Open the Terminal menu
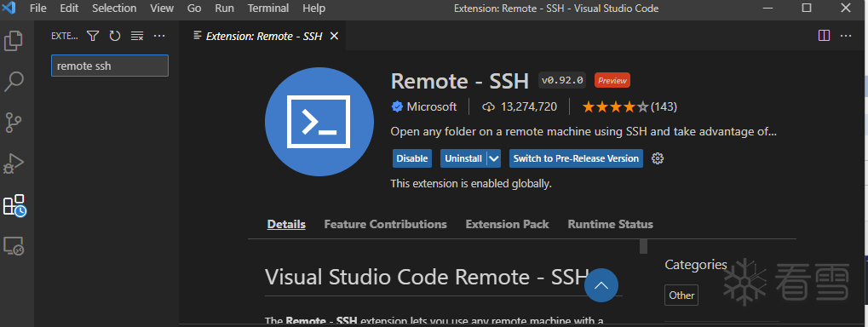The image size is (868, 327). 268,9
